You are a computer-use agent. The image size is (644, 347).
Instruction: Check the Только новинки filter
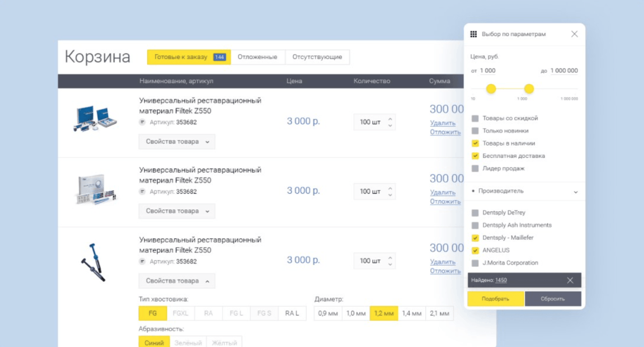click(475, 131)
